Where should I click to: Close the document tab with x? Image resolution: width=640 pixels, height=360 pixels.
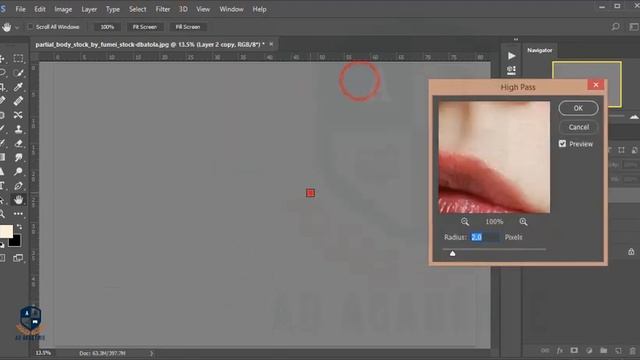(x=271, y=44)
